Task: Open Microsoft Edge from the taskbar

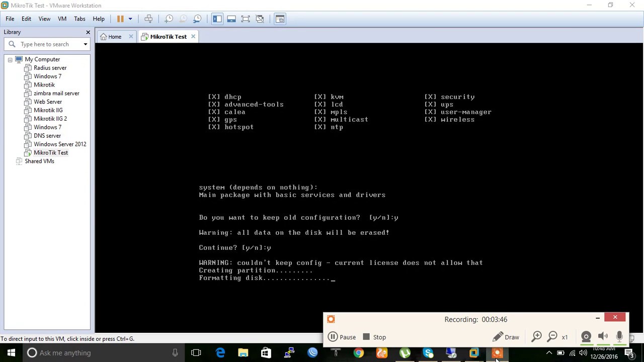Action: [x=220, y=353]
